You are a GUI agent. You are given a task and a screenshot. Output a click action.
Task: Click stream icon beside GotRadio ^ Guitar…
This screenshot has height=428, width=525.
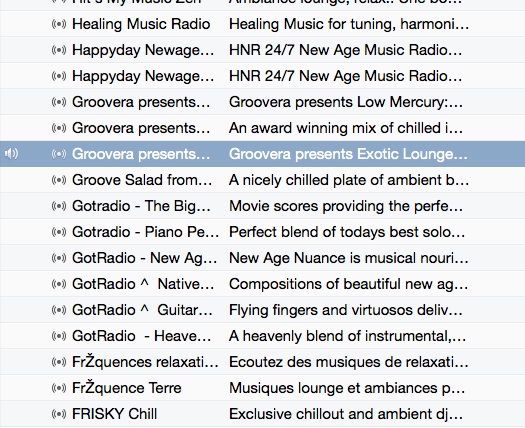(x=59, y=310)
